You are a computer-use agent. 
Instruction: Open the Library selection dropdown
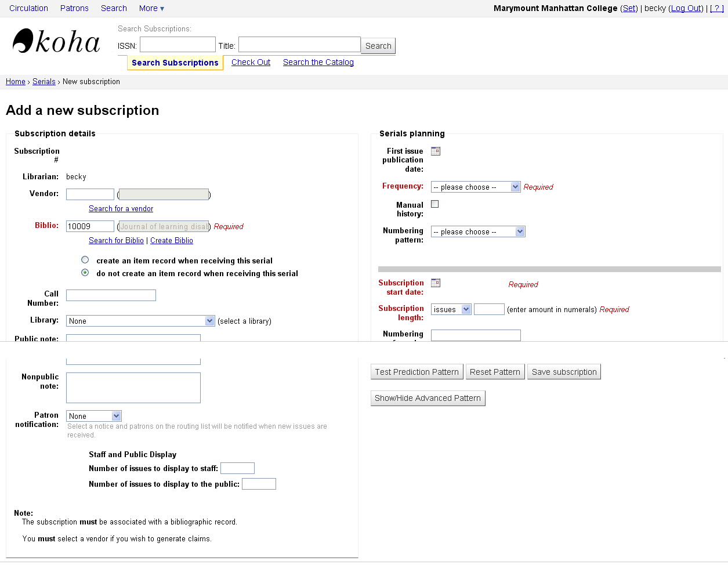[141, 321]
